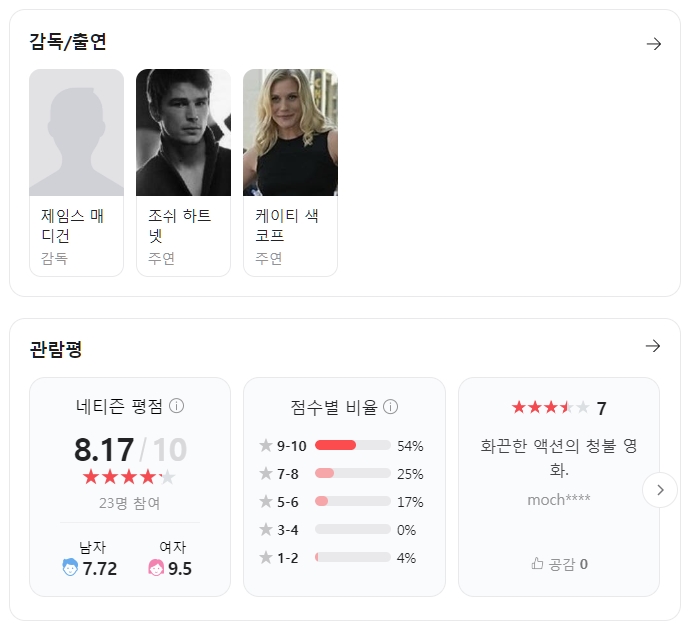Open the review text 화끈한 액션의 청불 영화
690x628 pixels.
tap(559, 456)
